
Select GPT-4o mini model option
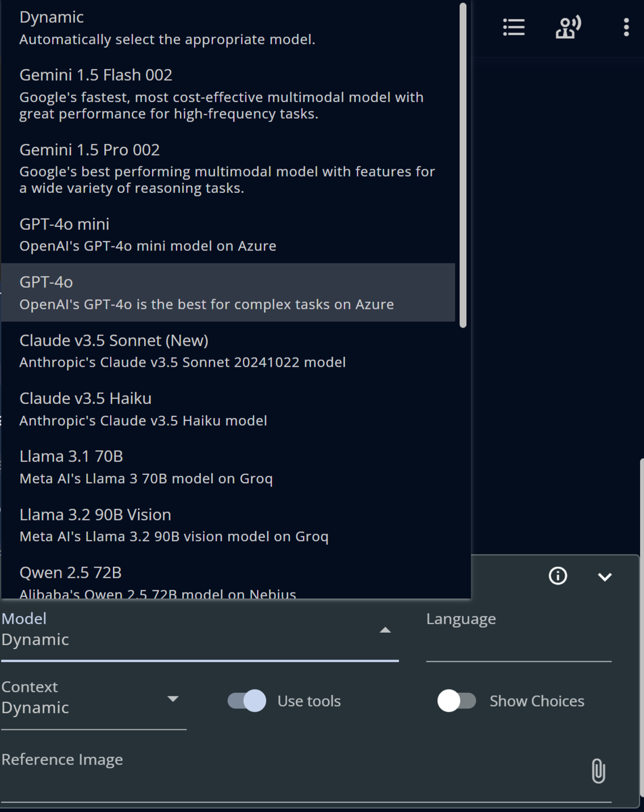pyautogui.click(x=228, y=234)
